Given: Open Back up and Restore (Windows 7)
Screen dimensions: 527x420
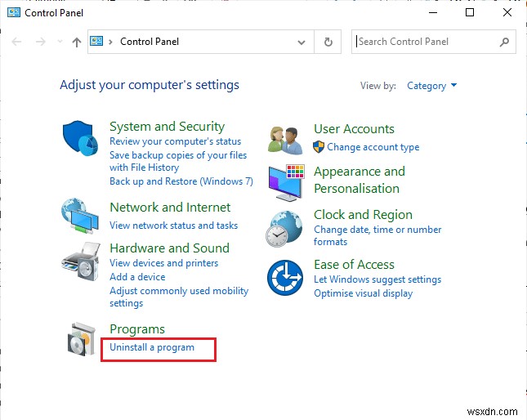Looking at the screenshot, I should pyautogui.click(x=181, y=181).
